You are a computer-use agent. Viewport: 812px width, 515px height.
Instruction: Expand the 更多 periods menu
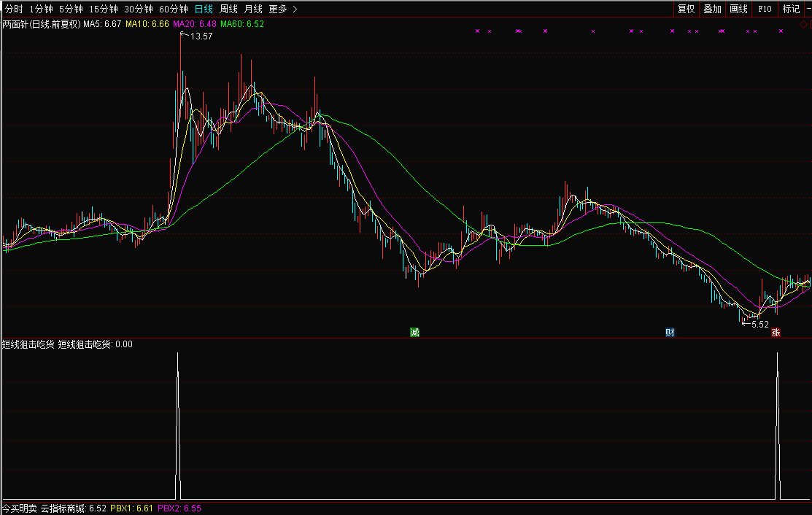tap(283, 9)
